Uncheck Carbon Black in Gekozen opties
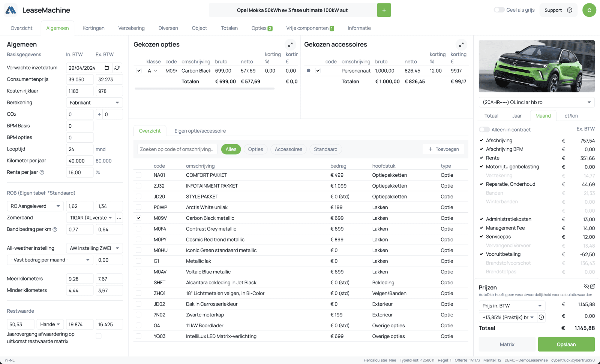The width and height of the screenshot is (600, 364). click(x=139, y=70)
